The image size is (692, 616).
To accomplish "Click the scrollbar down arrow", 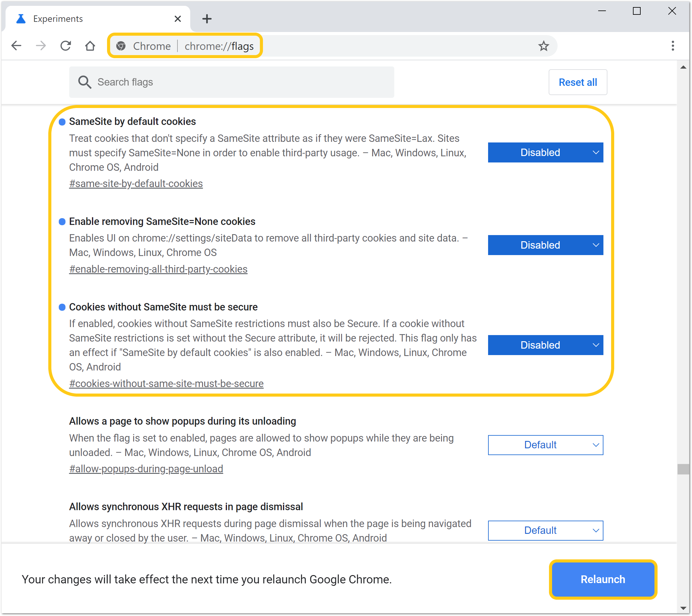I will [x=683, y=608].
